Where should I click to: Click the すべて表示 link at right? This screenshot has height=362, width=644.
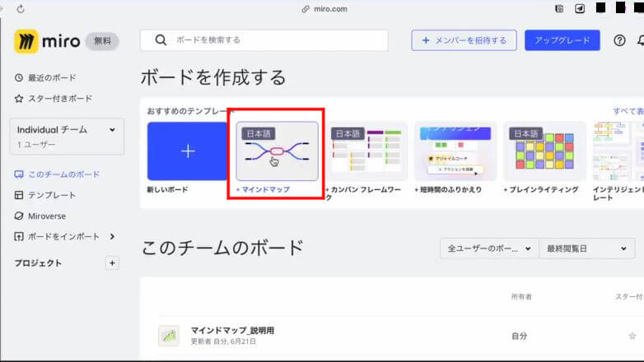point(628,111)
